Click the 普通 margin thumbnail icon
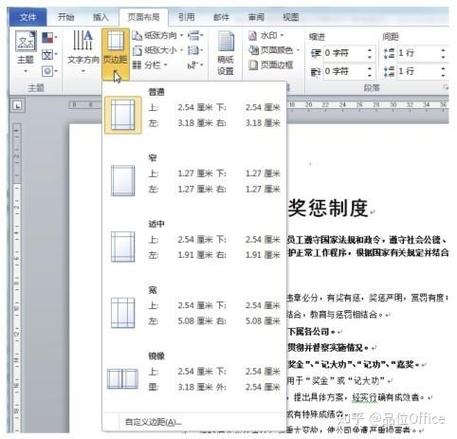457x439 pixels. tap(123, 115)
